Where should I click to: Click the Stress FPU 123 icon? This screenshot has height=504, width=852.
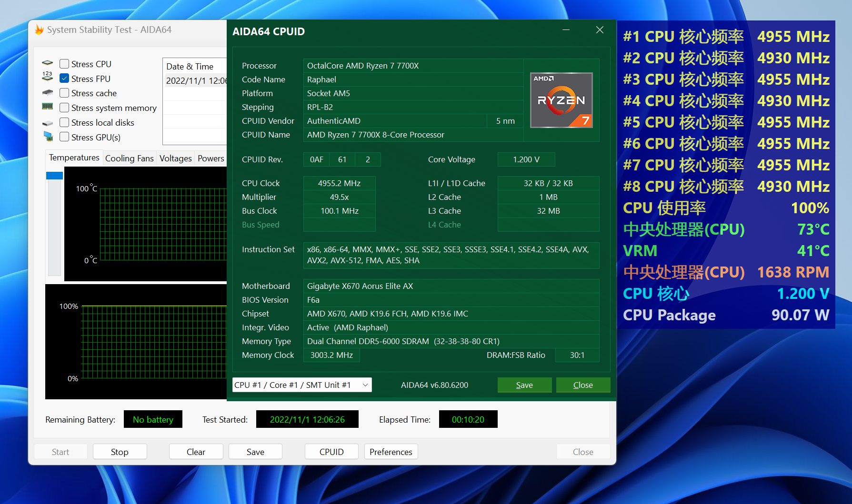click(x=48, y=76)
